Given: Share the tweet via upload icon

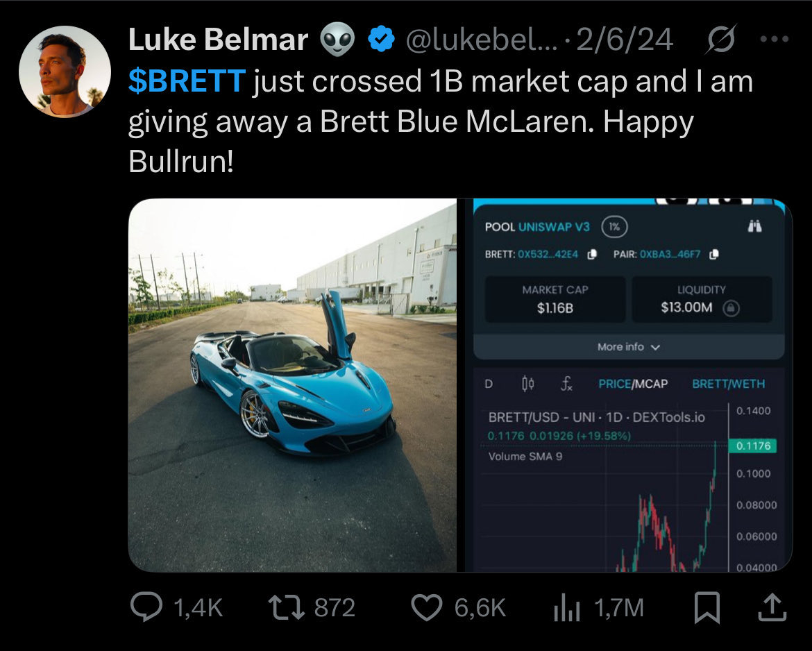Looking at the screenshot, I should point(772,608).
